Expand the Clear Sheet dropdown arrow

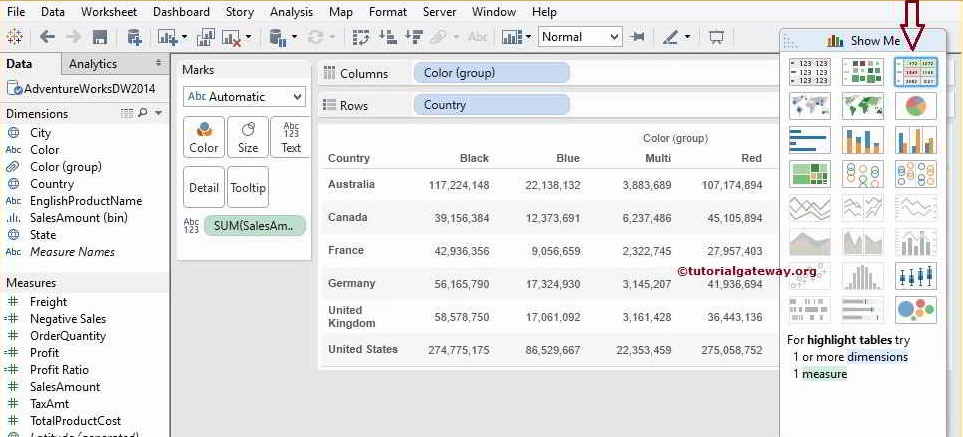(x=248, y=37)
